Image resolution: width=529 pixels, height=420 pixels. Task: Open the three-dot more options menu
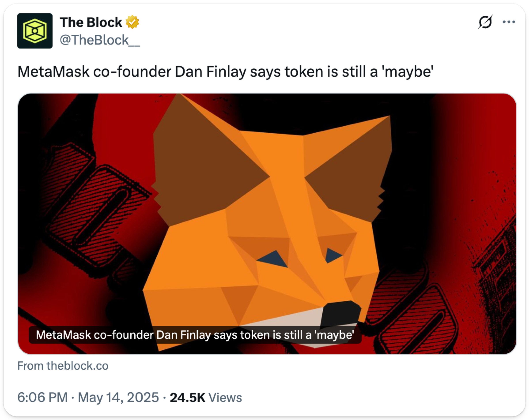[509, 22]
